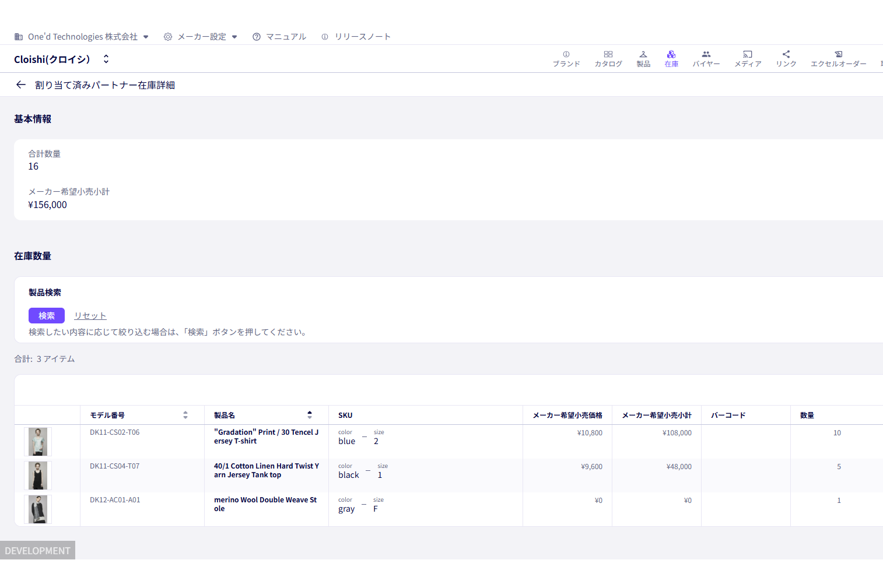The image size is (883, 588).
Task: Click the back arrow icon
Action: [21, 85]
